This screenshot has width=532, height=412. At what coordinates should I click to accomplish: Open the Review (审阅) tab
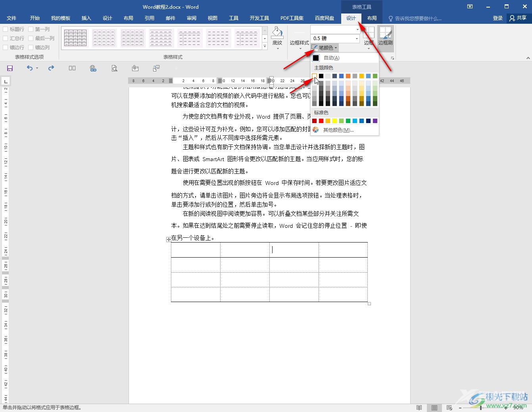(192, 18)
